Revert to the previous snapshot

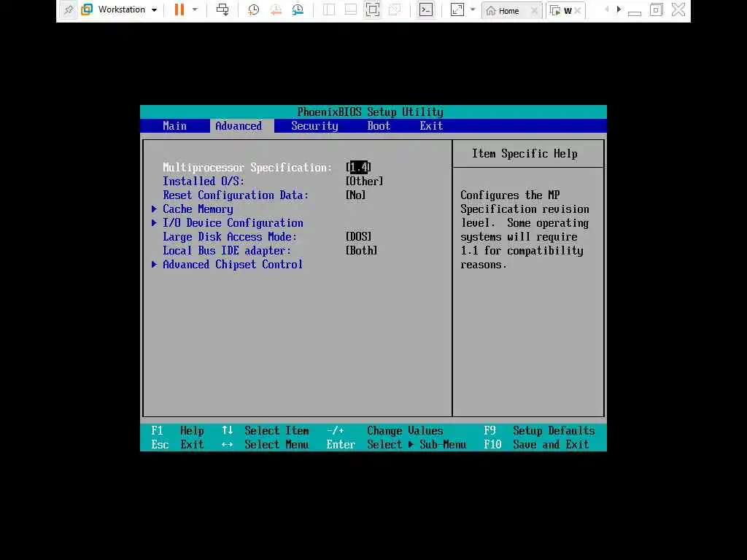pyautogui.click(x=276, y=9)
